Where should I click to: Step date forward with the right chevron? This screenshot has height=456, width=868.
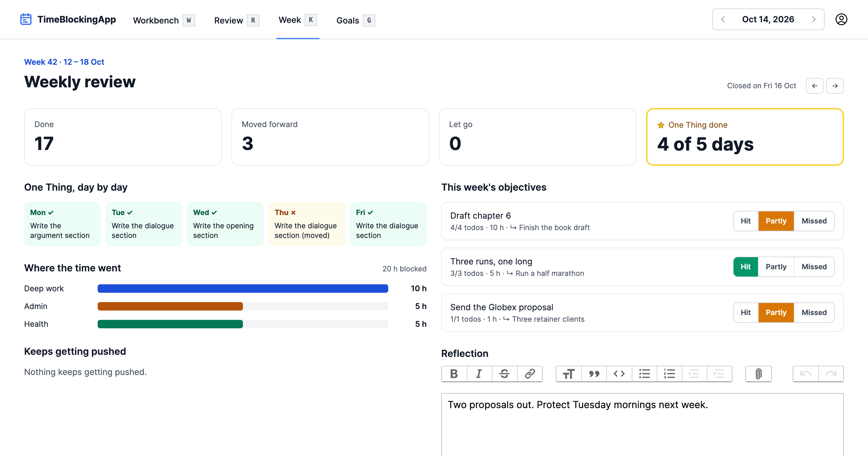[813, 19]
